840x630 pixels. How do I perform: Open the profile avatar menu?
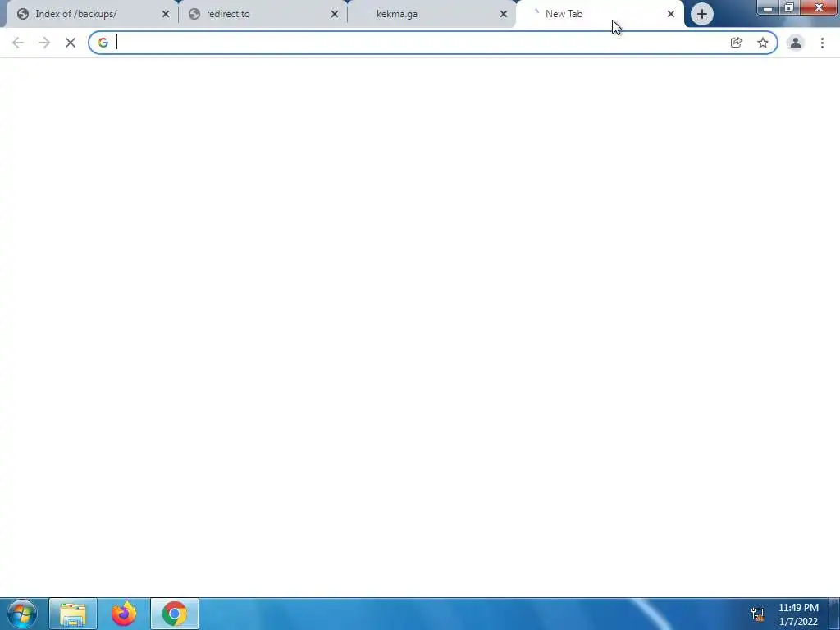pos(796,43)
